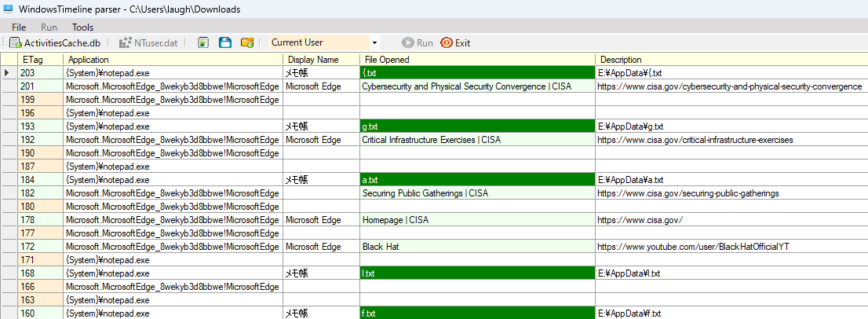Select the green g.txt File Opened cell

point(478,126)
